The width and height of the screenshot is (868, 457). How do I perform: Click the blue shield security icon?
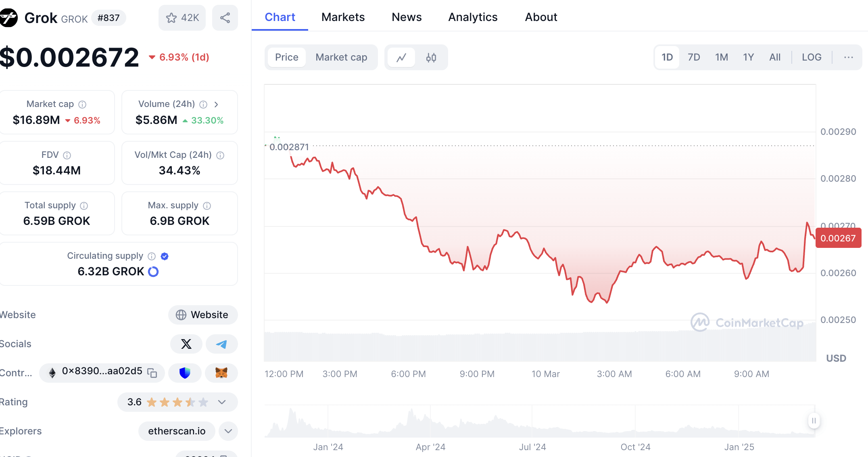click(x=185, y=373)
